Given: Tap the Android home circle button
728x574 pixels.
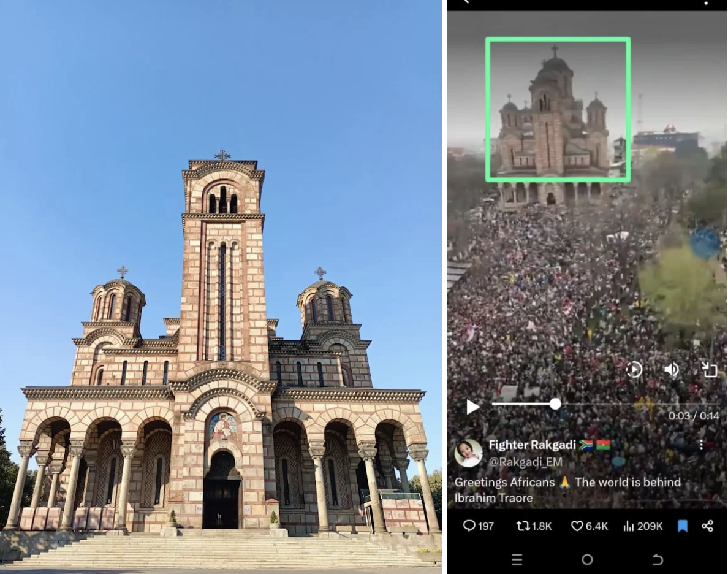Looking at the screenshot, I should coord(587,560).
